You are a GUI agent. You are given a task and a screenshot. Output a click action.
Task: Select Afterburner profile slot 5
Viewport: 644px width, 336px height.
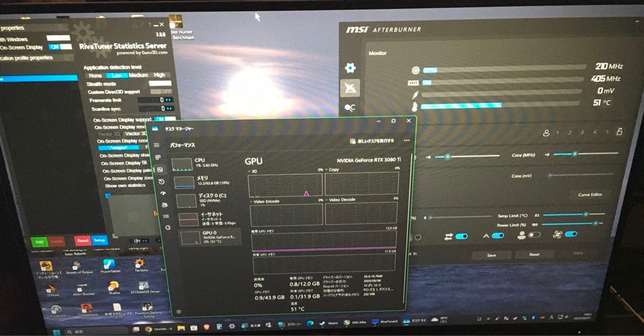pos(607,132)
